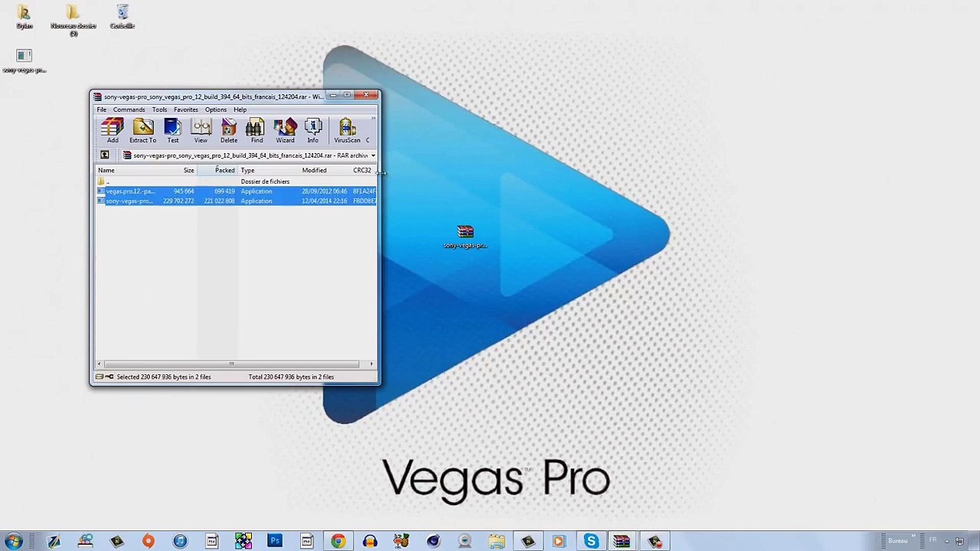980x551 pixels.
Task: Minimize the WinRAR window
Action: click(333, 95)
